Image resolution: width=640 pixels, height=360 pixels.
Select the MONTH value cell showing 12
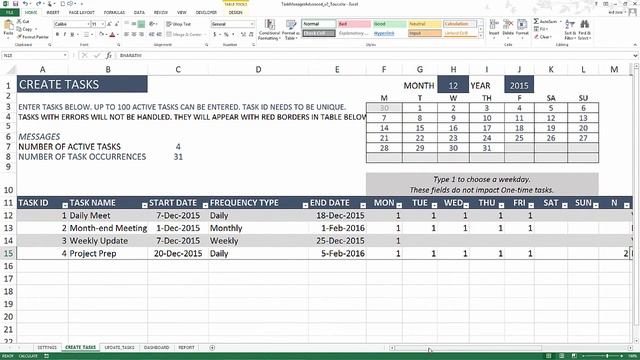[453, 85]
